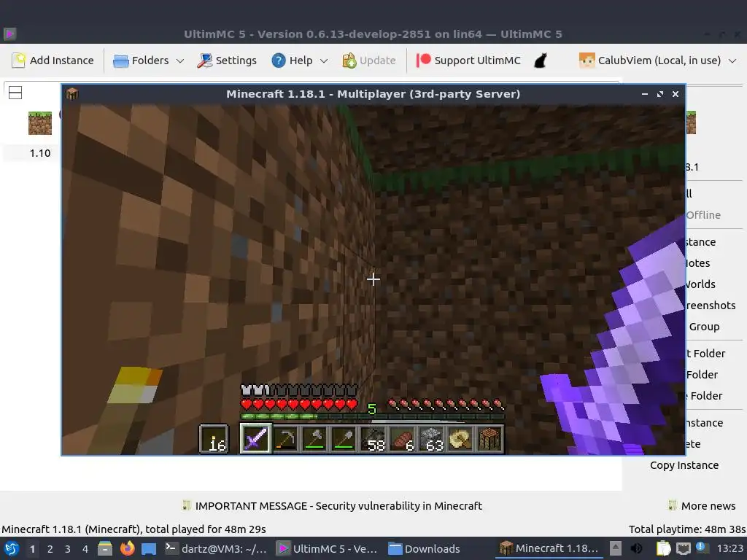This screenshot has height=560, width=747.
Task: Launch Firefox from the taskbar
Action: [x=127, y=549]
